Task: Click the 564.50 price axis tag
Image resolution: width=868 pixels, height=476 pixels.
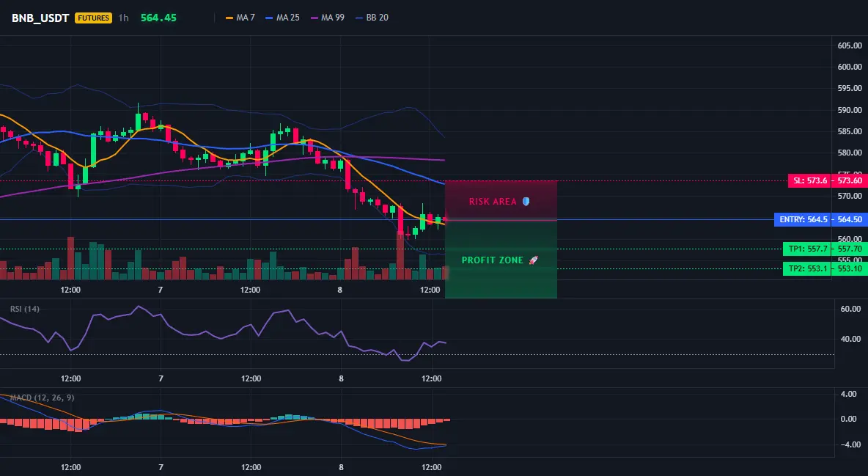Action: (x=850, y=219)
